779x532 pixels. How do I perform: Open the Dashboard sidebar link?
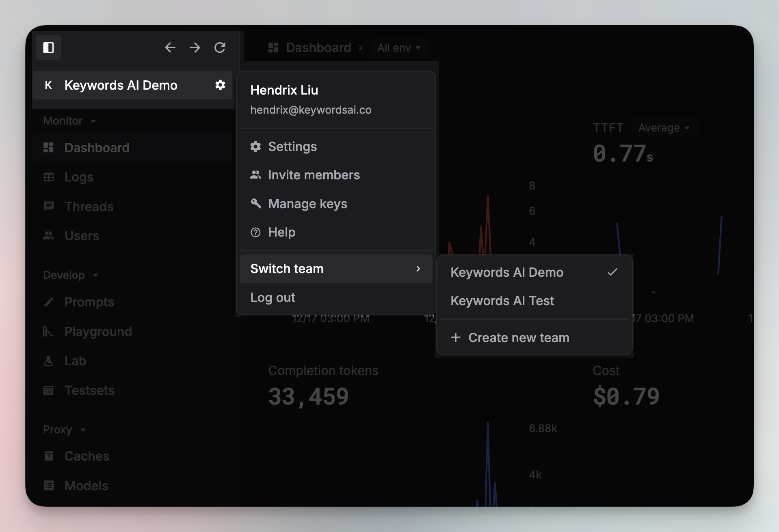pos(132,148)
